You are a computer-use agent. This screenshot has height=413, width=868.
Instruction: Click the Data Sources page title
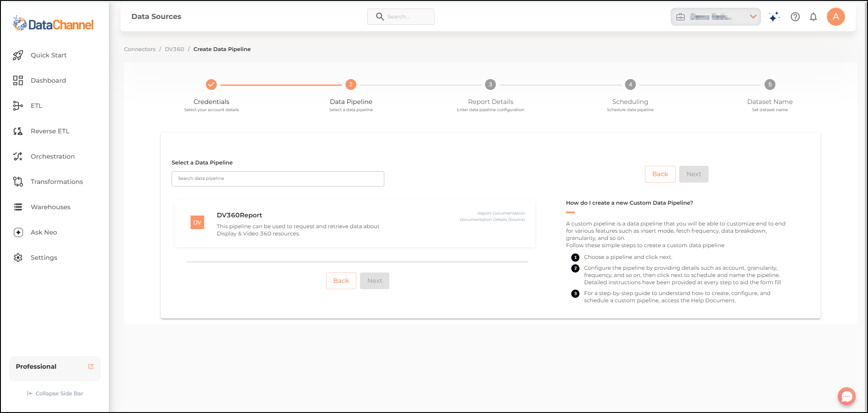156,16
